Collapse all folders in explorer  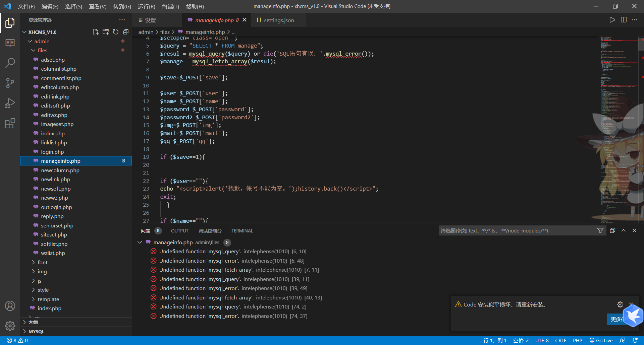pyautogui.click(x=126, y=32)
